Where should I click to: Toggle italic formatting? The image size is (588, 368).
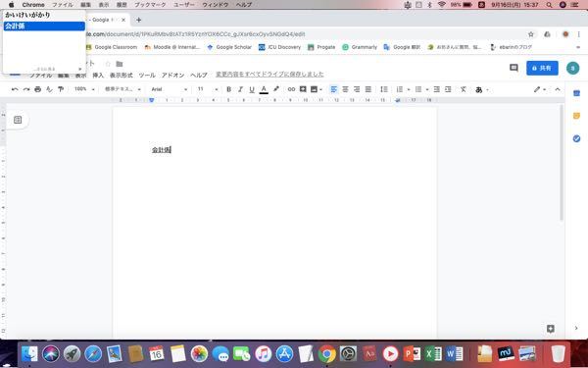click(x=240, y=89)
